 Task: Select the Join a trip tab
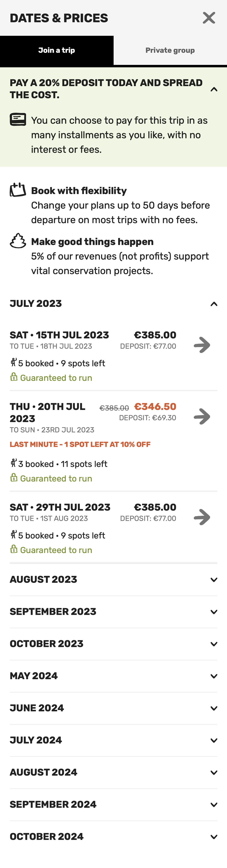56,50
